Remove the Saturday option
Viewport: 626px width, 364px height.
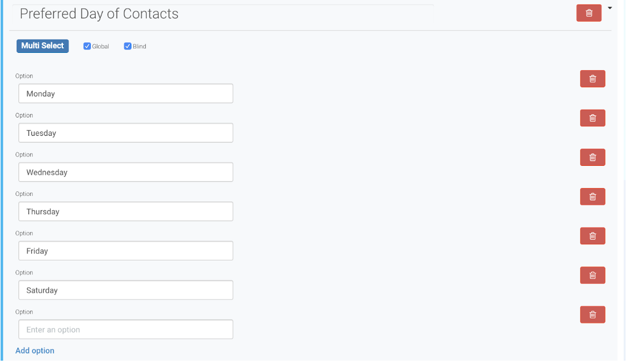593,276
